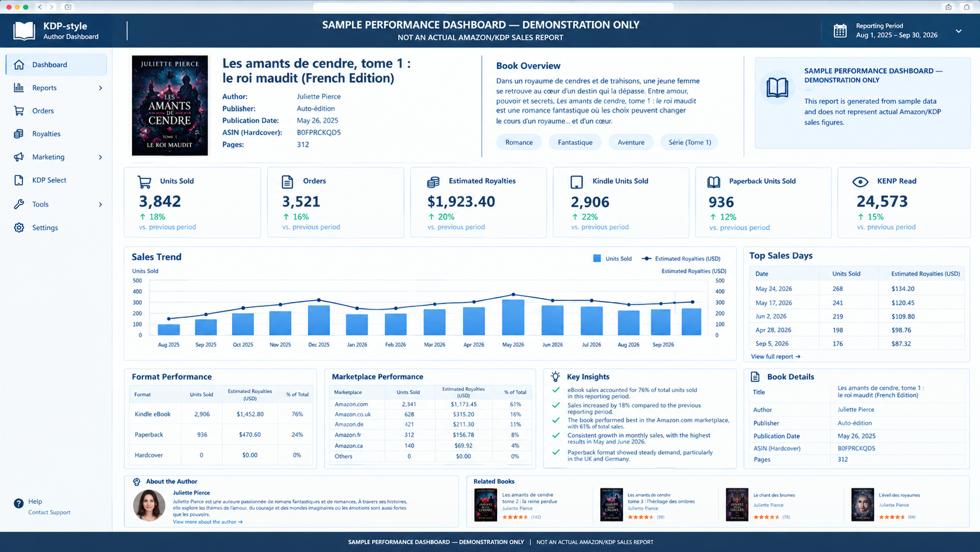Viewport: 980px width, 552px height.
Task: Open Settings via the gear icon
Action: pyautogui.click(x=19, y=228)
